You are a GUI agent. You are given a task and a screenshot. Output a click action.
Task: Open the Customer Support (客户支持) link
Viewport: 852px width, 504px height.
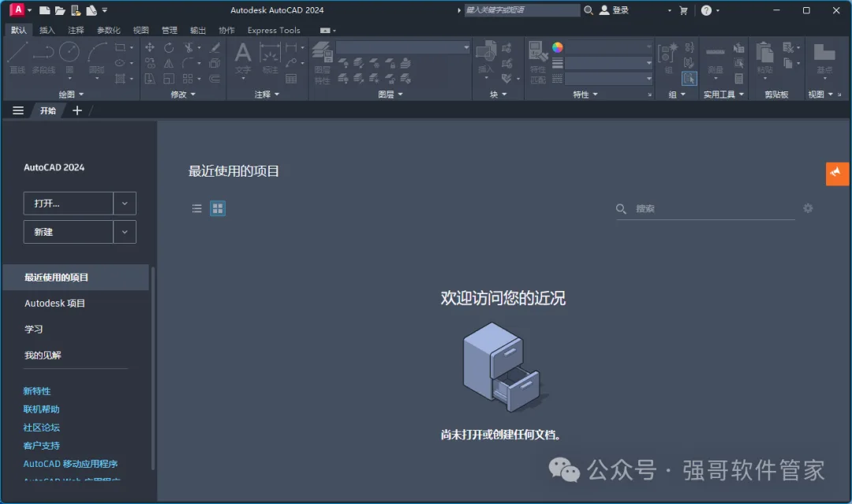coord(41,446)
